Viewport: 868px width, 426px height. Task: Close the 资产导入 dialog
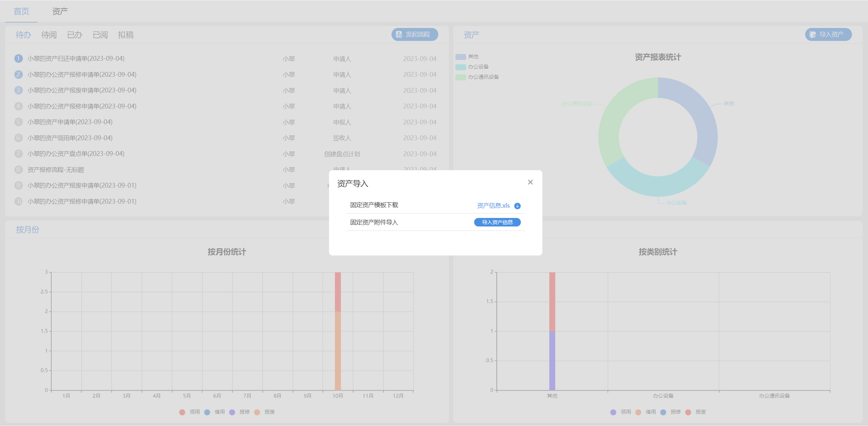point(530,182)
